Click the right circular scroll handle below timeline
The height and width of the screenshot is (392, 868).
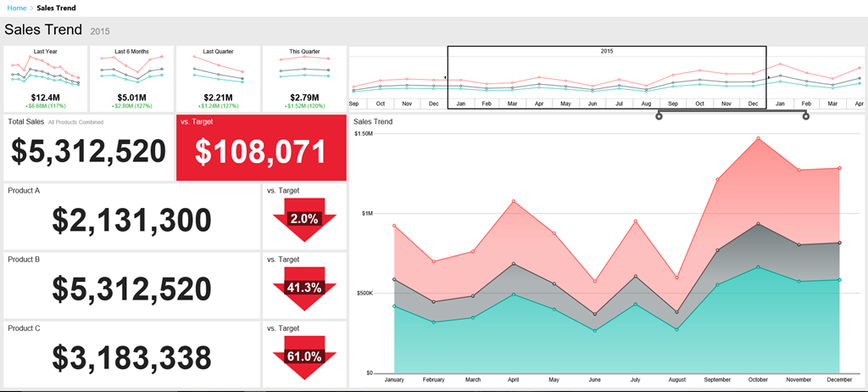coord(805,116)
